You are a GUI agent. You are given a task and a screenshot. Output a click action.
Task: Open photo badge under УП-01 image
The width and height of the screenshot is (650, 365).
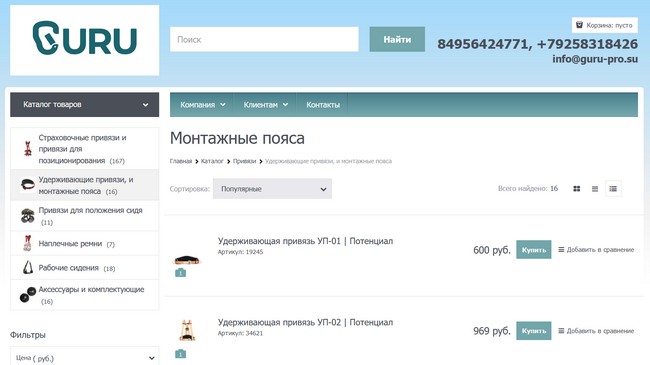point(180,273)
